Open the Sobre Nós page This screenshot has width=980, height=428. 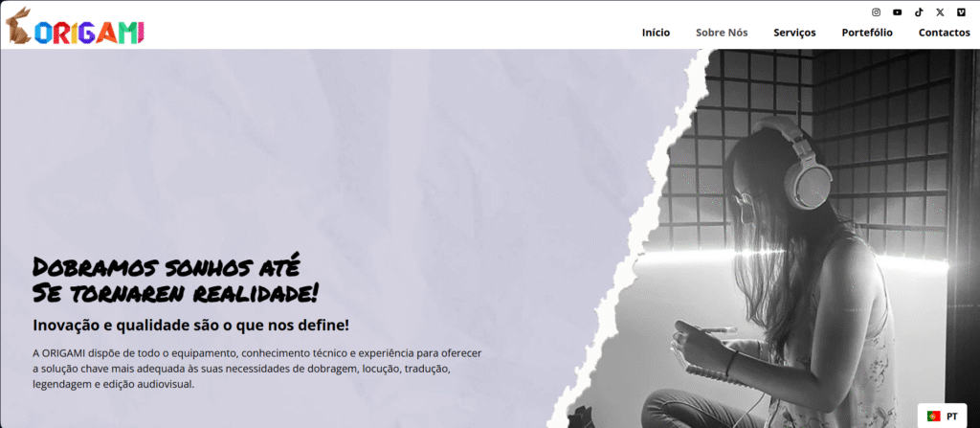pyautogui.click(x=722, y=33)
